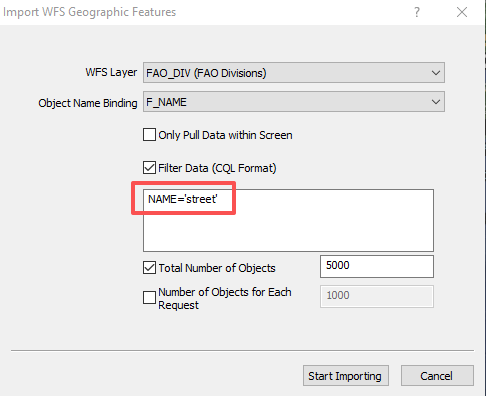
Task: Click the WFS Layer label
Action: [x=111, y=72]
